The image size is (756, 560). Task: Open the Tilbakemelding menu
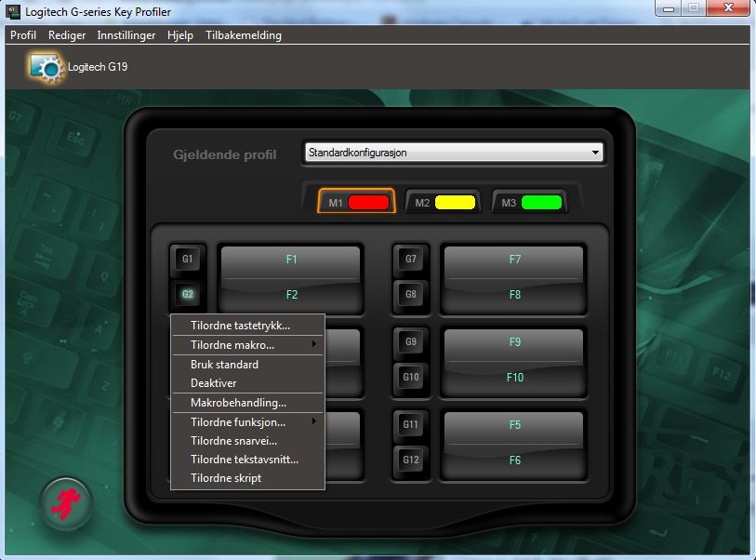(244, 35)
